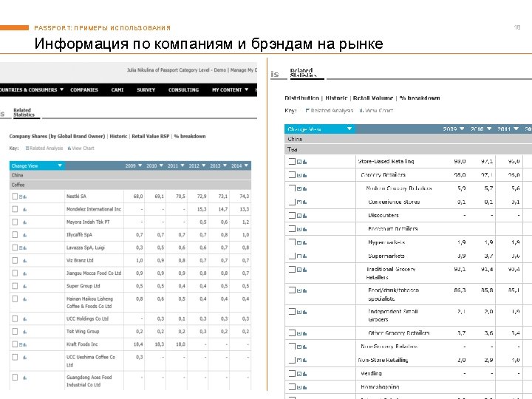Tick the Discounters checkbox

292,215
